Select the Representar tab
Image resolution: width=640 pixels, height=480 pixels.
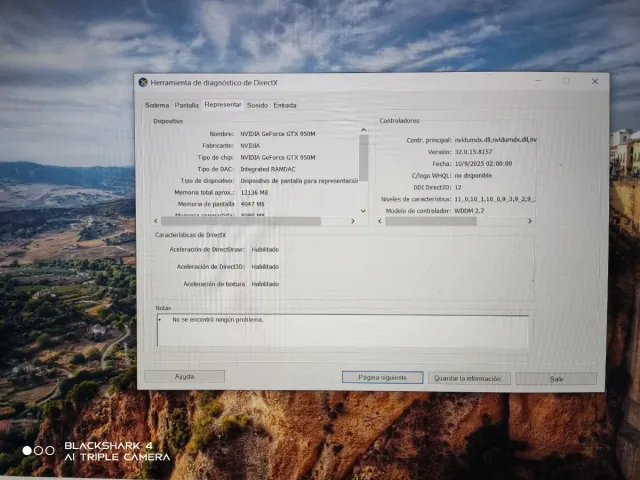tap(223, 104)
